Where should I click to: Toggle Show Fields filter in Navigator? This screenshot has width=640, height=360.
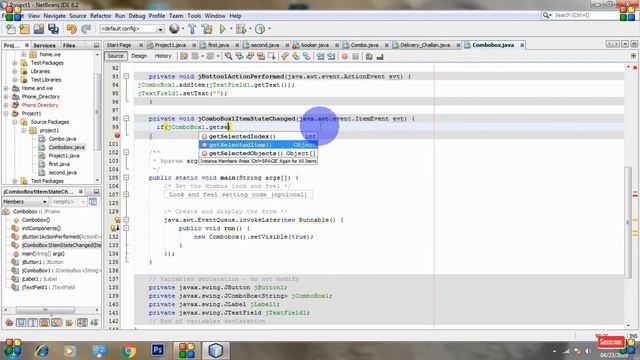click(21, 323)
